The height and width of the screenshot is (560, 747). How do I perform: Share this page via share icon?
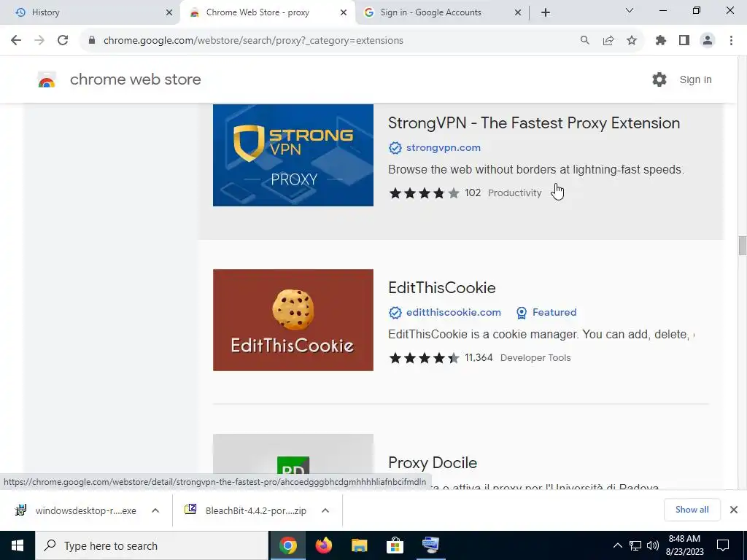[x=608, y=41]
